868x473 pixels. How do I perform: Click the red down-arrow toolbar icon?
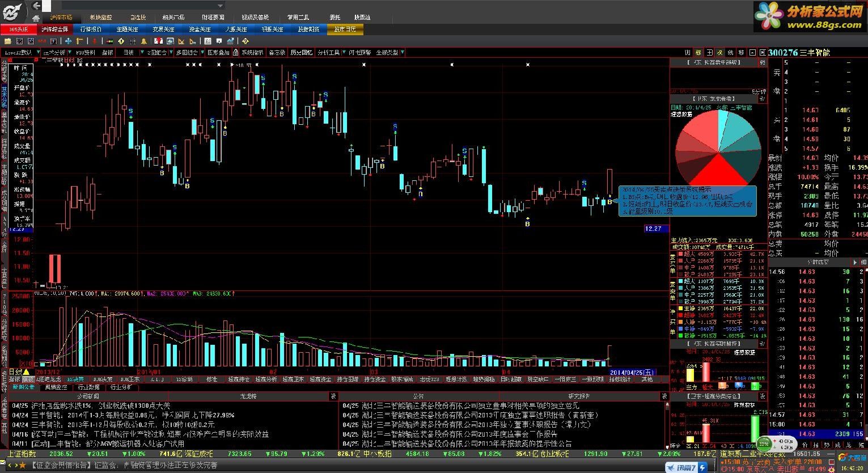[95, 41]
